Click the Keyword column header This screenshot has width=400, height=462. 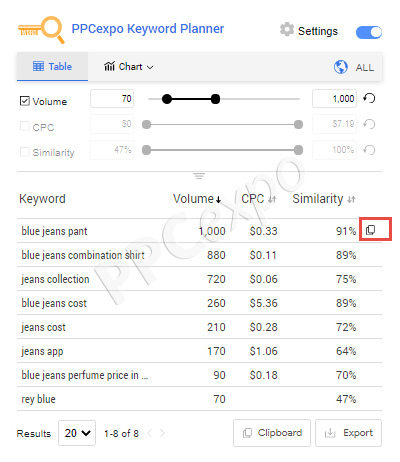(x=42, y=199)
